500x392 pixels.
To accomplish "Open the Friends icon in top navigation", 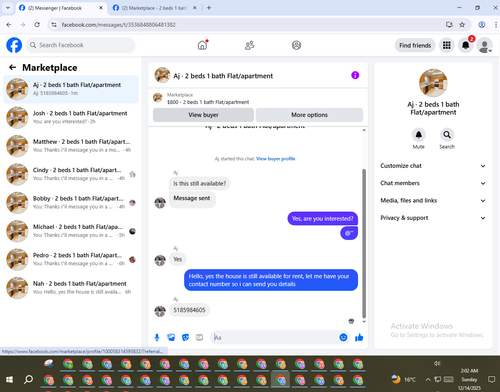I will pos(249,45).
